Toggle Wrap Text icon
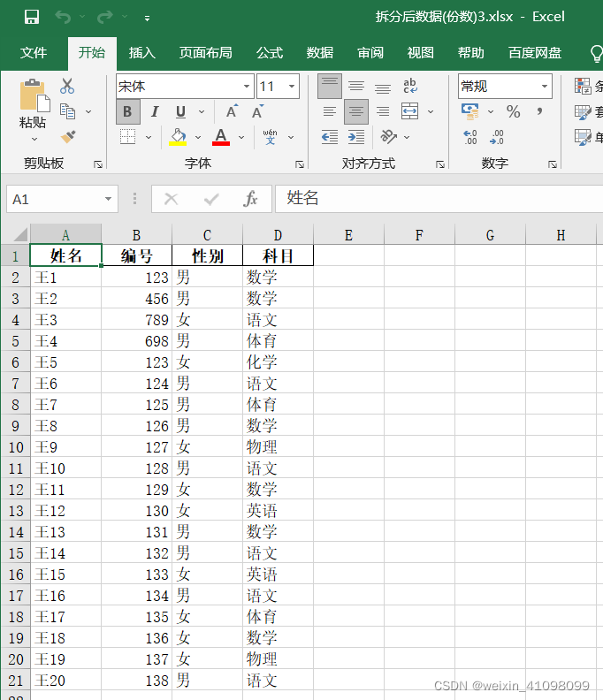Image resolution: width=603 pixels, height=700 pixels. click(x=409, y=86)
